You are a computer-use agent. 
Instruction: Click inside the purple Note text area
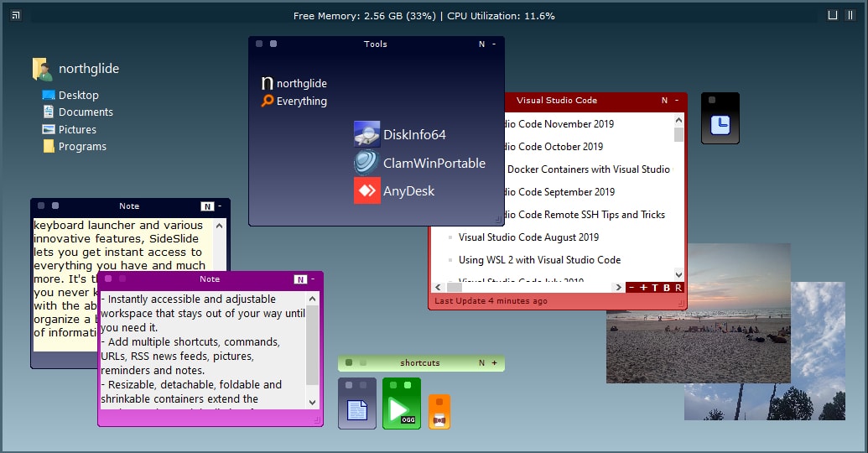(203, 350)
